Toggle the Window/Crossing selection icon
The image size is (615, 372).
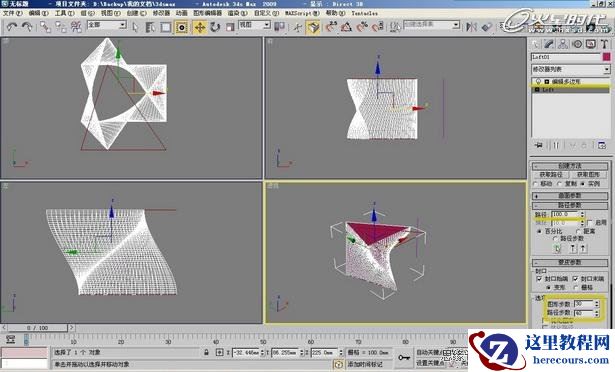182,27
